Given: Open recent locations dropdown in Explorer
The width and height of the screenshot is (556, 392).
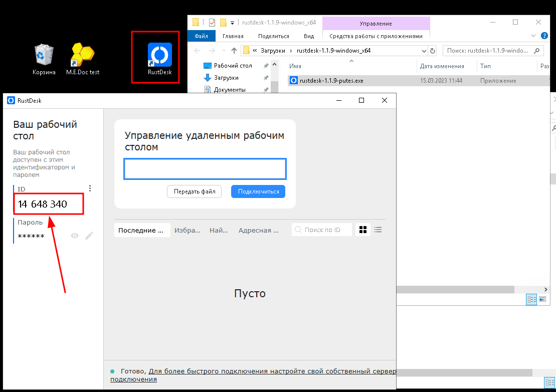Looking at the screenshot, I should click(224, 51).
